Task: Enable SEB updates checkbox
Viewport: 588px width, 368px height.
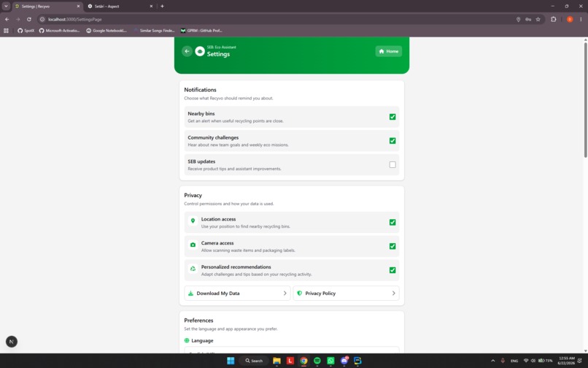Action: 392,164
